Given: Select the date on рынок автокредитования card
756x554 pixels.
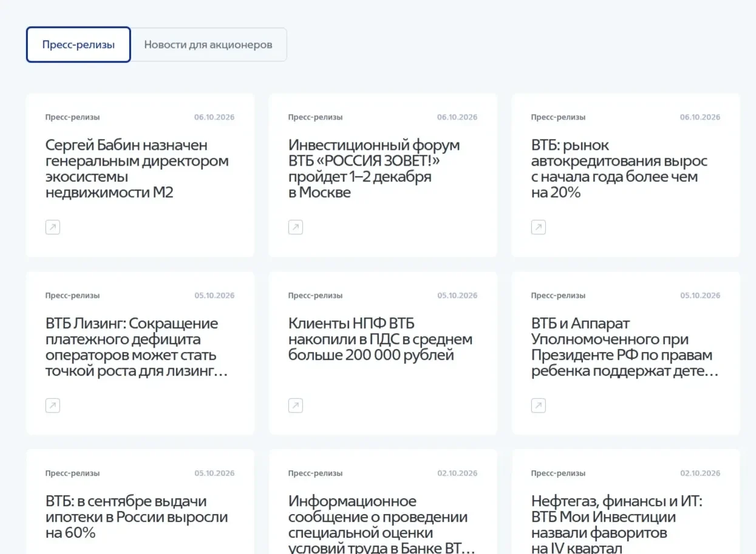Looking at the screenshot, I should [700, 117].
